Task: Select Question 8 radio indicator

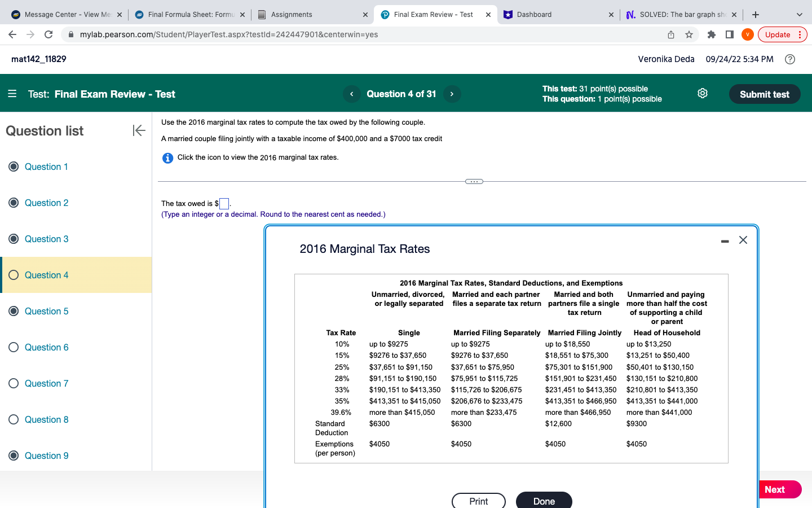Action: [14, 419]
